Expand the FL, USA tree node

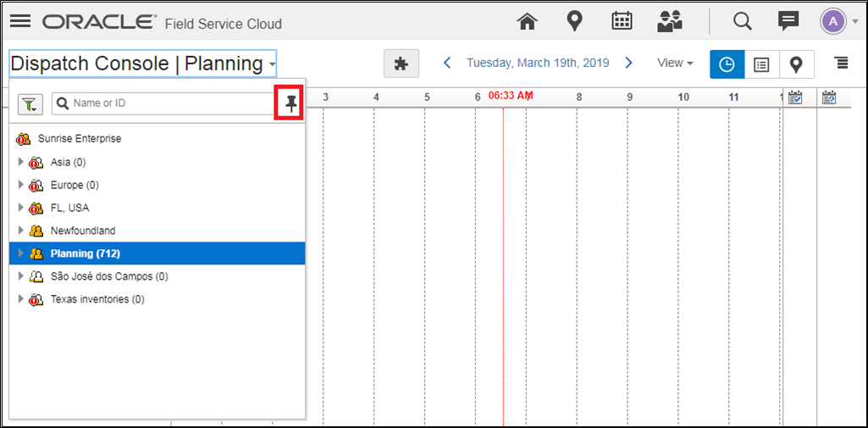(x=21, y=208)
